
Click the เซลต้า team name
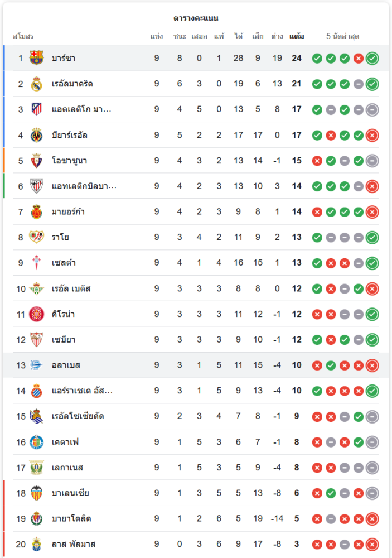(x=64, y=263)
